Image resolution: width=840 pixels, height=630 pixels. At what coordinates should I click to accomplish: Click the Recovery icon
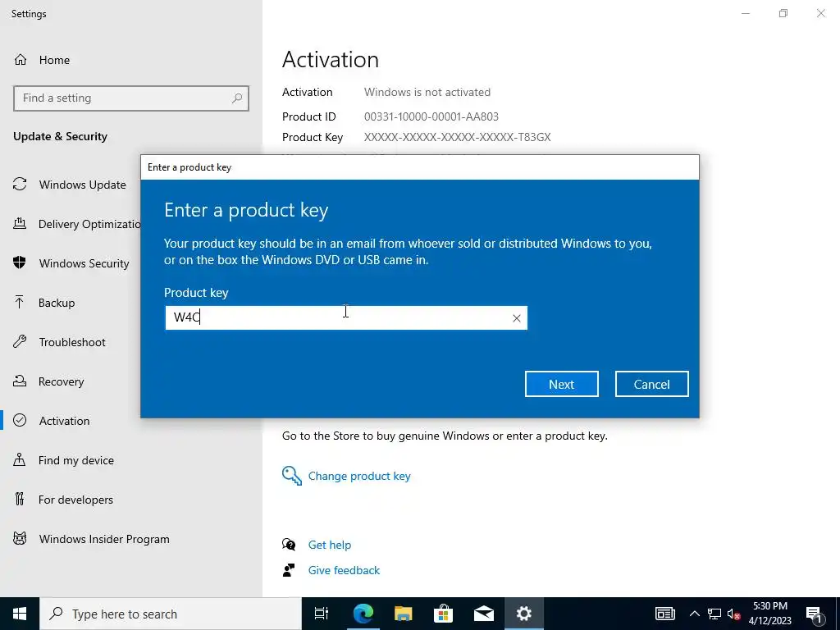pyautogui.click(x=20, y=381)
